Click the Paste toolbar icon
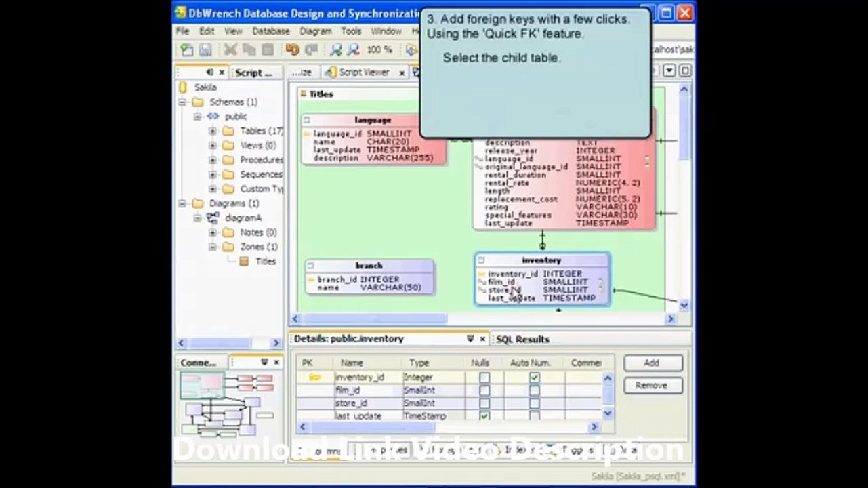868x488 pixels. (x=268, y=49)
